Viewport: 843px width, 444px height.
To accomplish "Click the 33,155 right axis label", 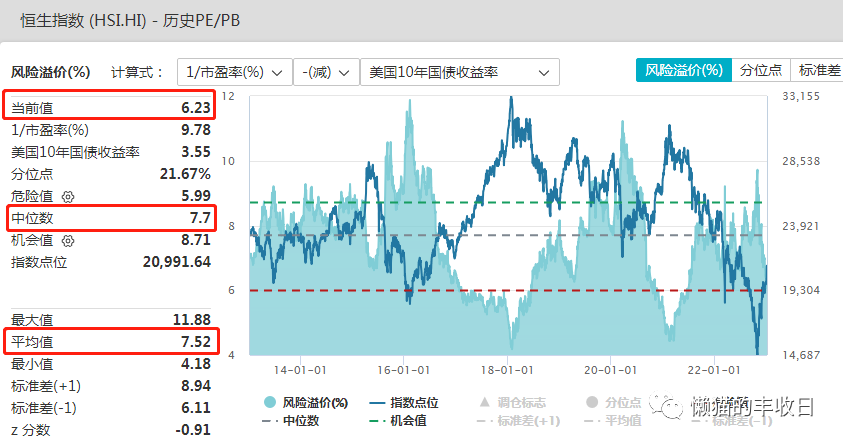I will pyautogui.click(x=801, y=96).
